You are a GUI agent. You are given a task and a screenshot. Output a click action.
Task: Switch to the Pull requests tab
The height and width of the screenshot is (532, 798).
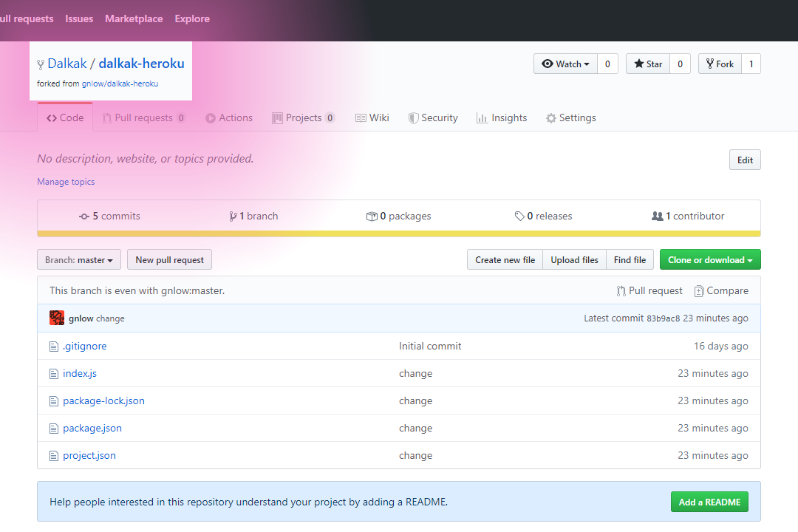[144, 117]
